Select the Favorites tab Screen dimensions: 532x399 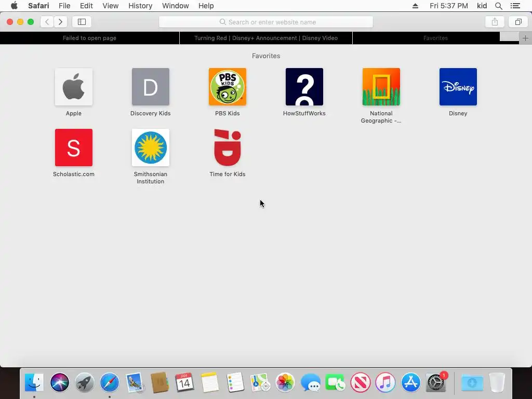[x=436, y=38]
